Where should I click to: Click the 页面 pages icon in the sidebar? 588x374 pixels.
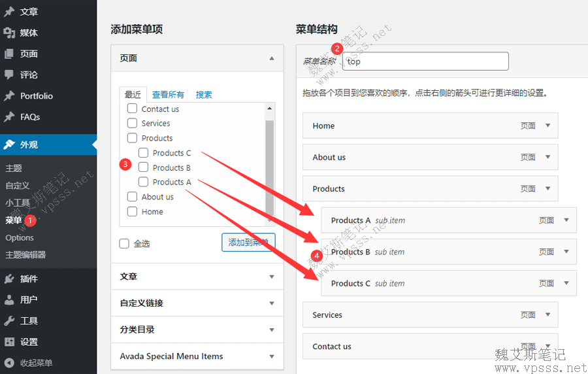pos(9,54)
